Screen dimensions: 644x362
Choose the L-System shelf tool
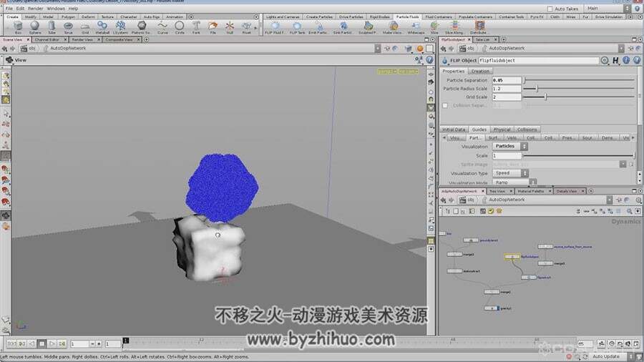pos(120,27)
